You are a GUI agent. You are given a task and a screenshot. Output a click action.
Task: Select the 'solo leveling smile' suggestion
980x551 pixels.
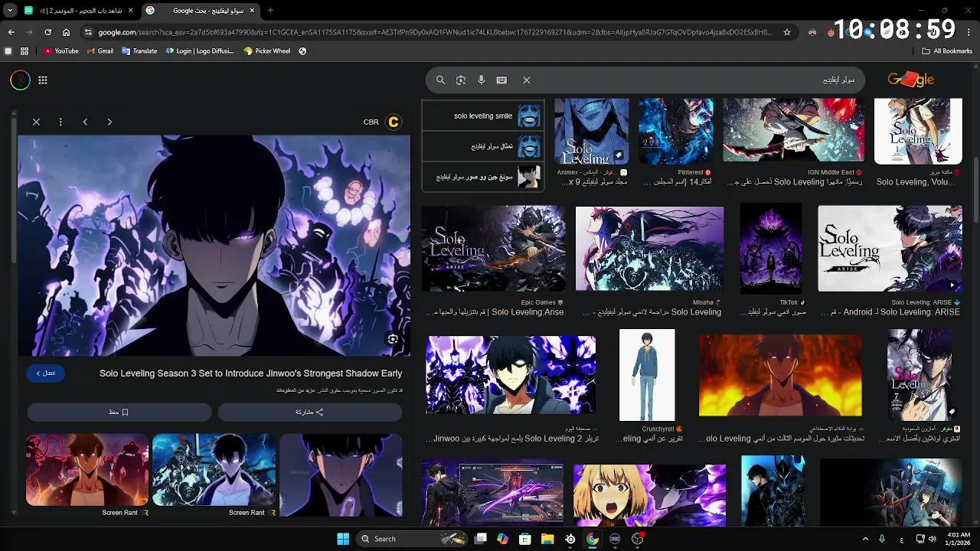(482, 116)
